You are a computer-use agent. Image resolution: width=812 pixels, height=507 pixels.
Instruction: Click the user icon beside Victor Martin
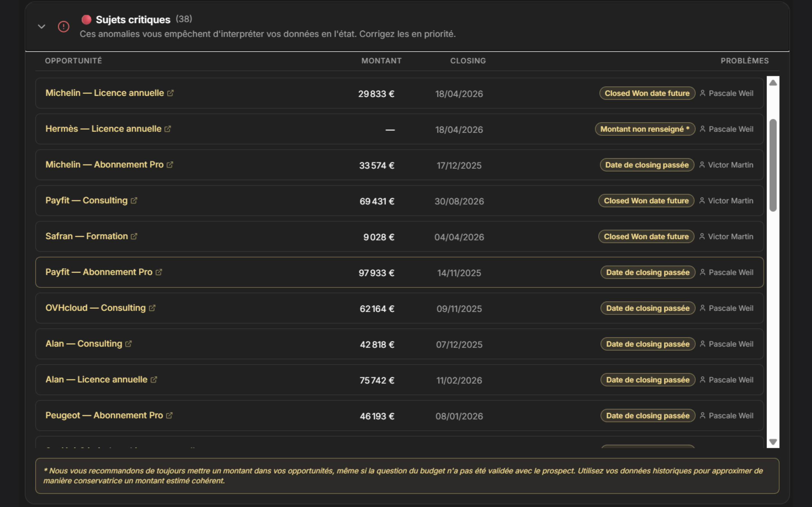tap(702, 165)
